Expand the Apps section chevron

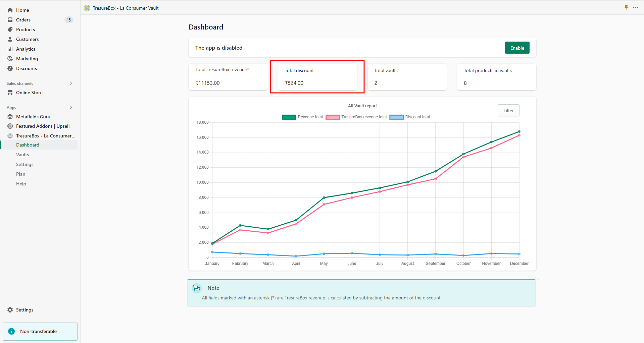[x=71, y=107]
